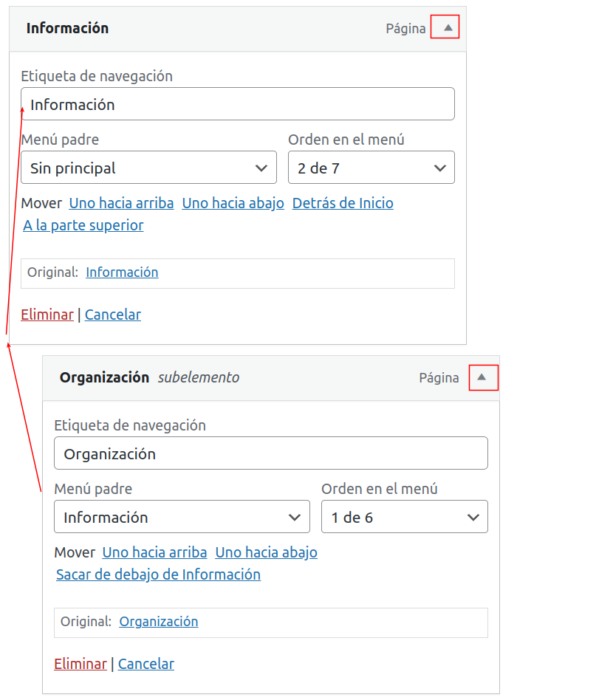
Task: Open the Sin principal parent menu dropdown
Action: [x=148, y=168]
